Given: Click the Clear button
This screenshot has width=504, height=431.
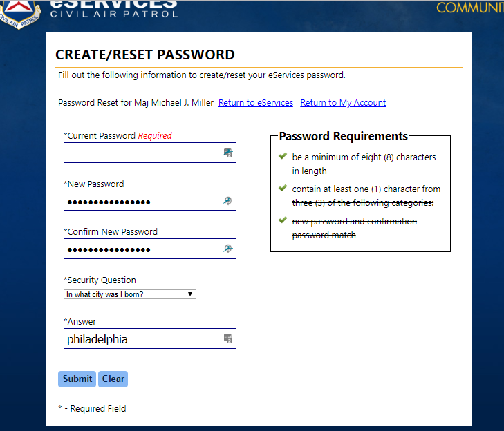Looking at the screenshot, I should coord(113,379).
